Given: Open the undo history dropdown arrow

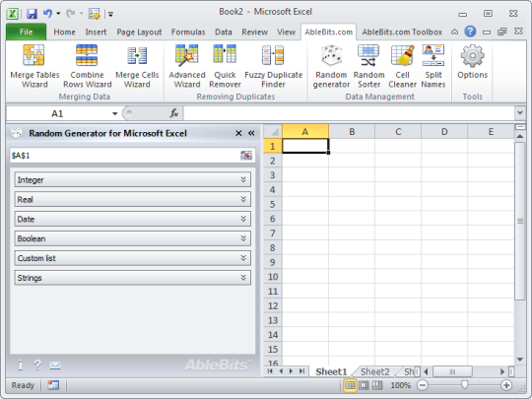Looking at the screenshot, I should pyautogui.click(x=58, y=14).
